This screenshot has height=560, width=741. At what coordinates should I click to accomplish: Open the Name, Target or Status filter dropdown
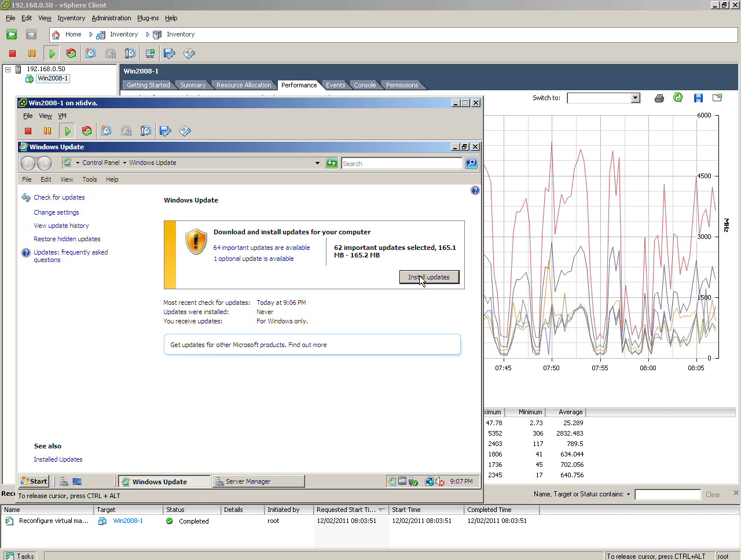tap(628, 495)
